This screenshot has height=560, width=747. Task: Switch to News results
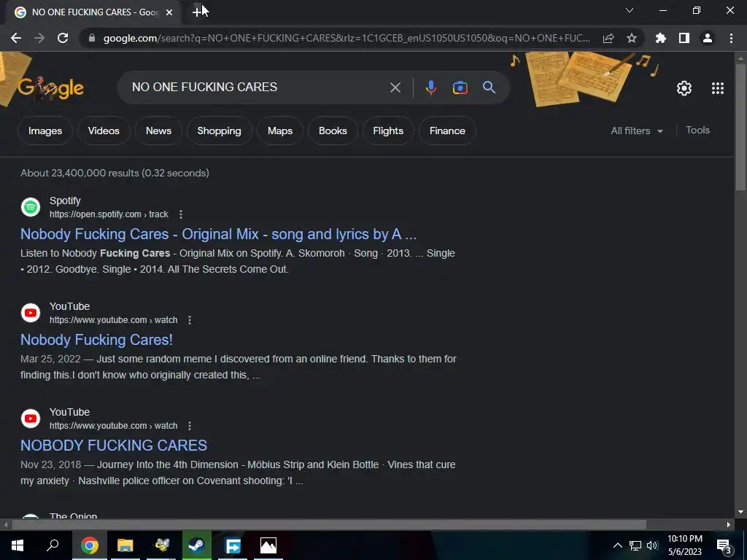coord(158,131)
